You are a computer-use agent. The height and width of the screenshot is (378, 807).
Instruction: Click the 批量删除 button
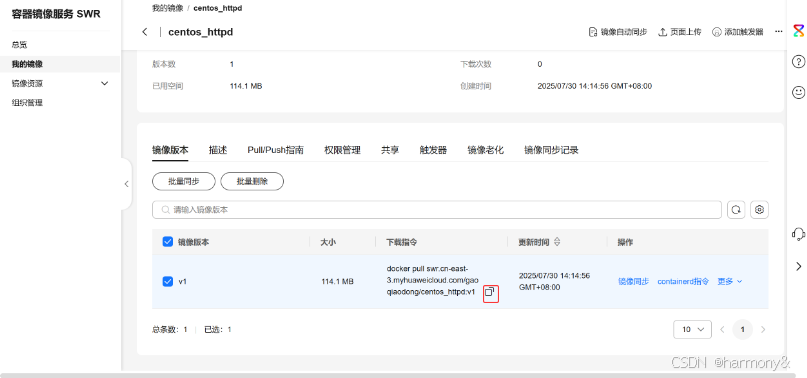(252, 181)
